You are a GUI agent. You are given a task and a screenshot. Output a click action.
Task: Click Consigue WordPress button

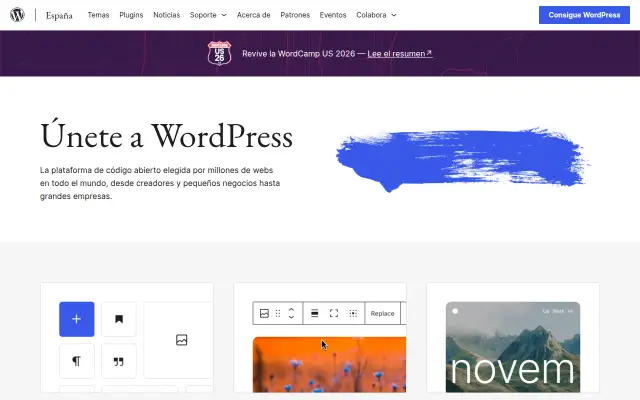[584, 15]
